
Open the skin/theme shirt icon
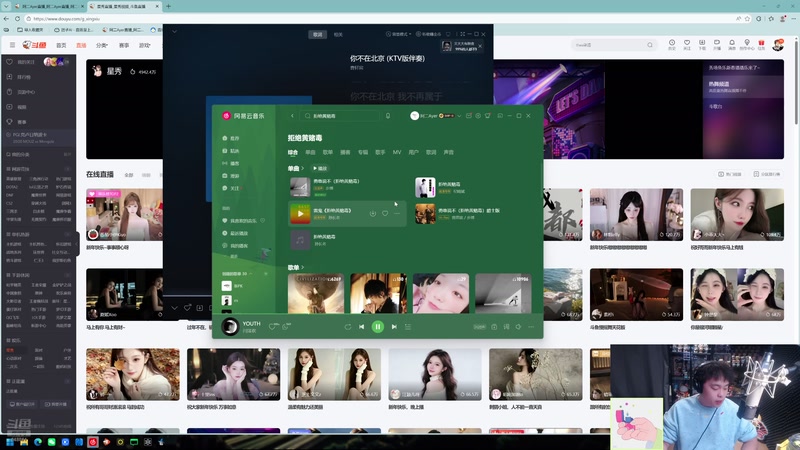point(488,116)
